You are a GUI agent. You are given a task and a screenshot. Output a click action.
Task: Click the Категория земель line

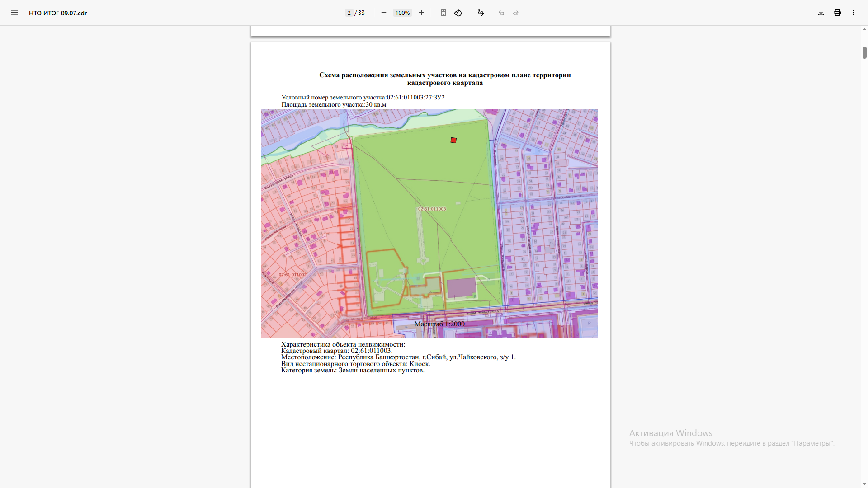pyautogui.click(x=353, y=370)
